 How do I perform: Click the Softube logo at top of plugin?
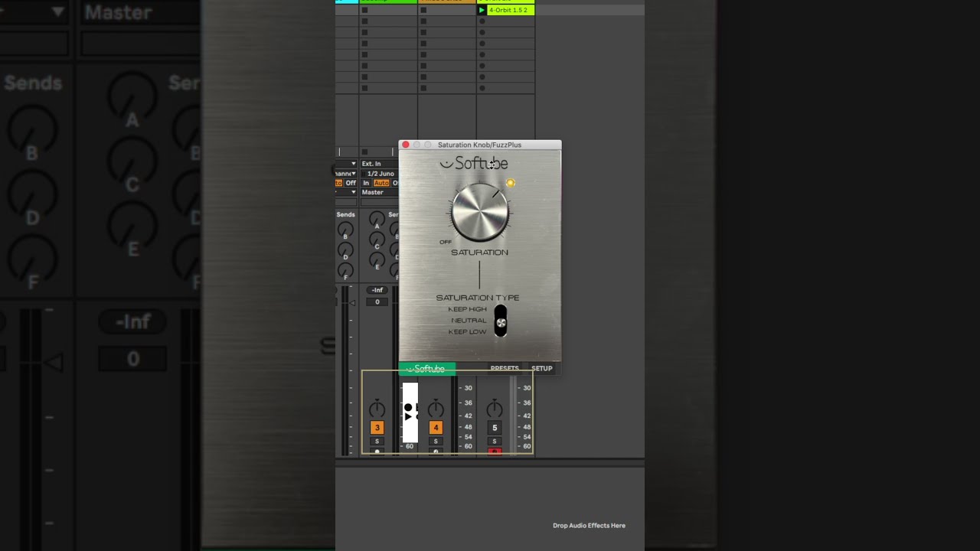(x=474, y=163)
